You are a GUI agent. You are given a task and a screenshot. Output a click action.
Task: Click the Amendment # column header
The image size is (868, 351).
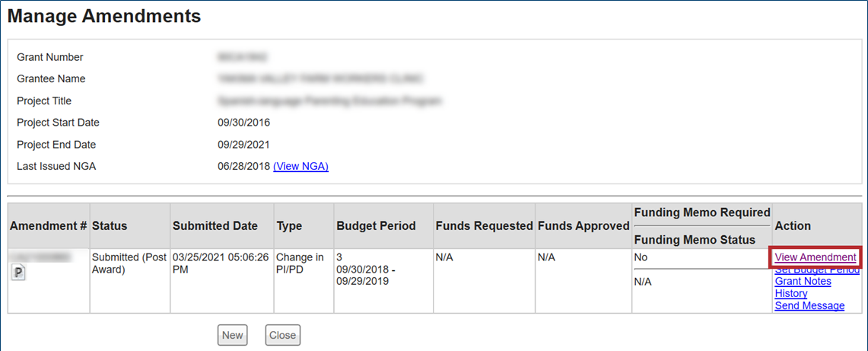[x=48, y=225]
